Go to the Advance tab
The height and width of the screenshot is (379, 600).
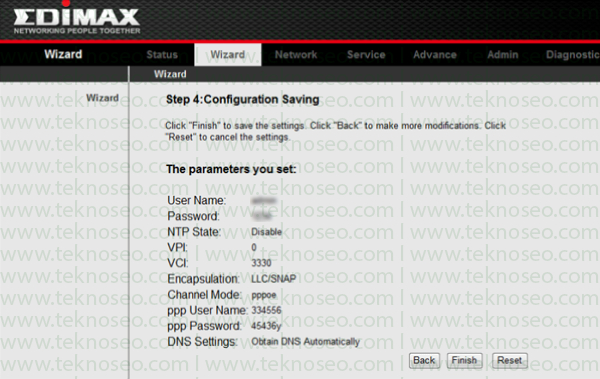tap(435, 55)
